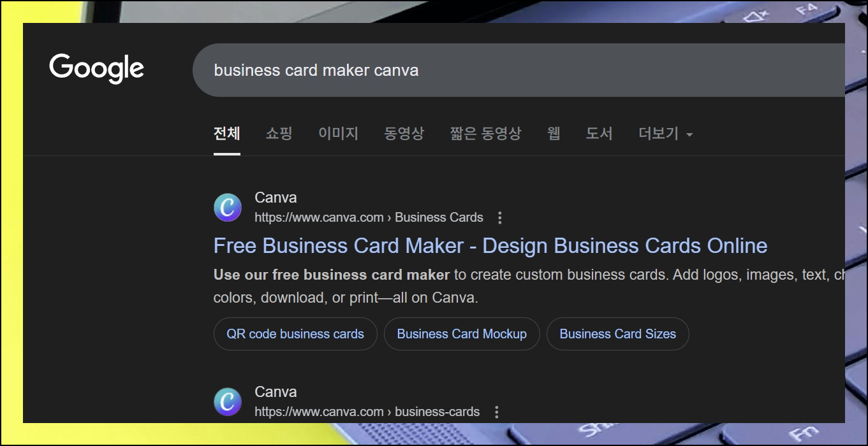Click 'Use our free business card maker' snippet
The height and width of the screenshot is (446, 868).
332,275
